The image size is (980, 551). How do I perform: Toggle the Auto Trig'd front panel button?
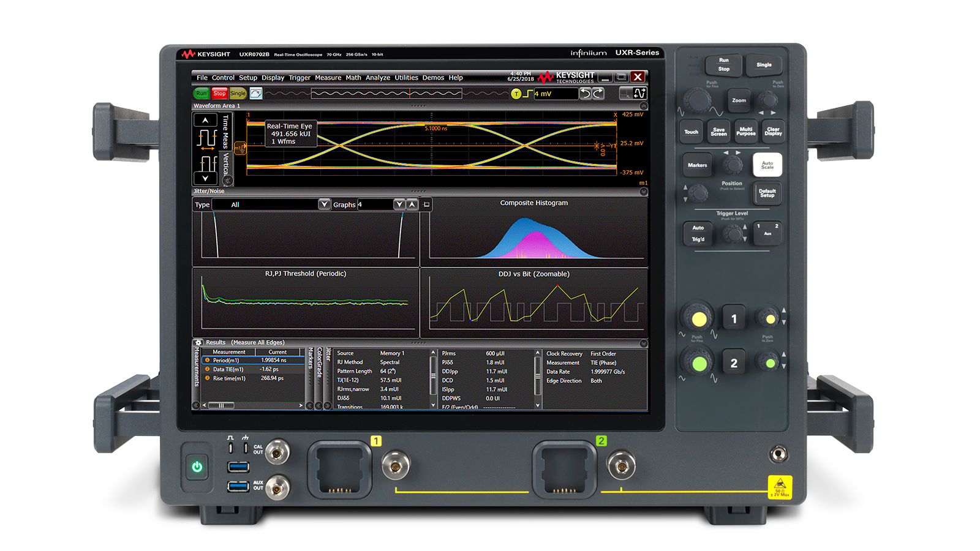[698, 234]
